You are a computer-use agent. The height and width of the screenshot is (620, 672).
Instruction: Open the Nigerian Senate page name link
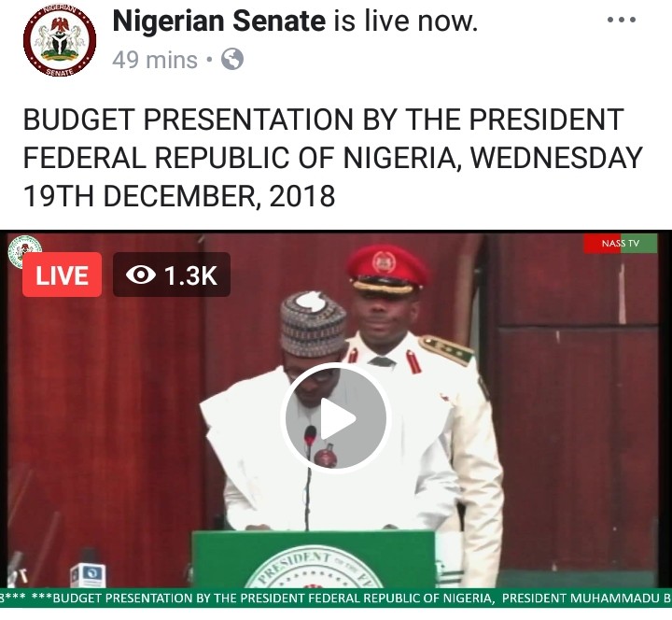[219, 21]
